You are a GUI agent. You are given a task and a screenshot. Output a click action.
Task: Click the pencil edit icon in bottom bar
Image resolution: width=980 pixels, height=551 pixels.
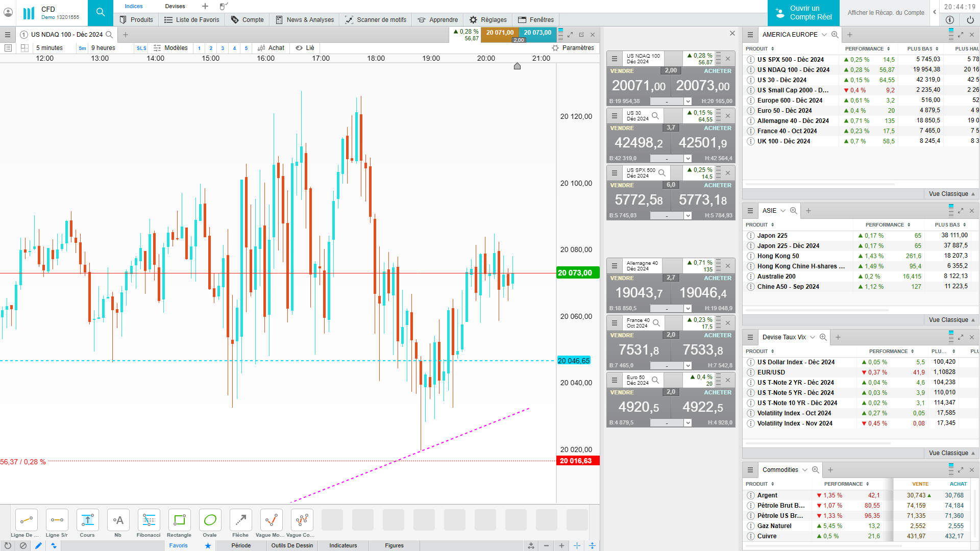coord(38,545)
